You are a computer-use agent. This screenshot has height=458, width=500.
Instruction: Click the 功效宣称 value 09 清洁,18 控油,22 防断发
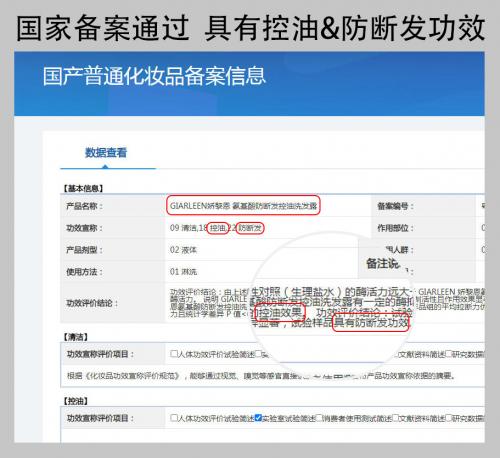(x=216, y=228)
